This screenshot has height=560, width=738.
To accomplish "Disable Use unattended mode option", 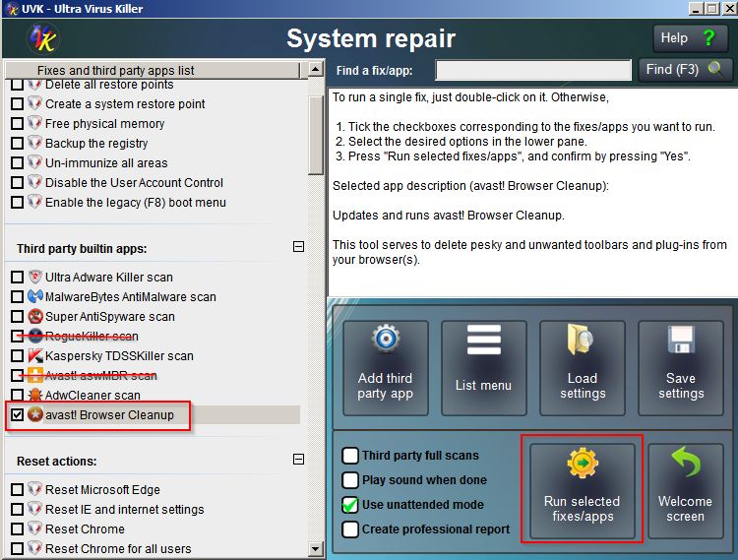I will click(350, 505).
